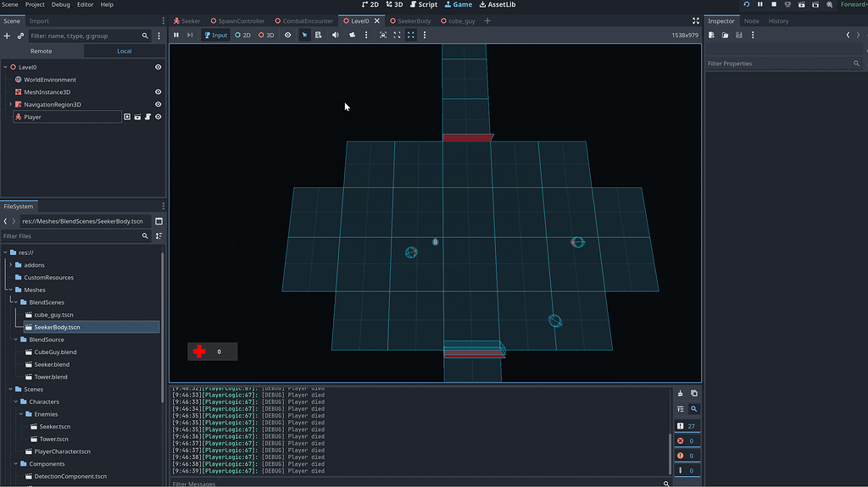The height and width of the screenshot is (487, 868).
Task: Open embedding options three-dot menu
Action: click(425, 35)
